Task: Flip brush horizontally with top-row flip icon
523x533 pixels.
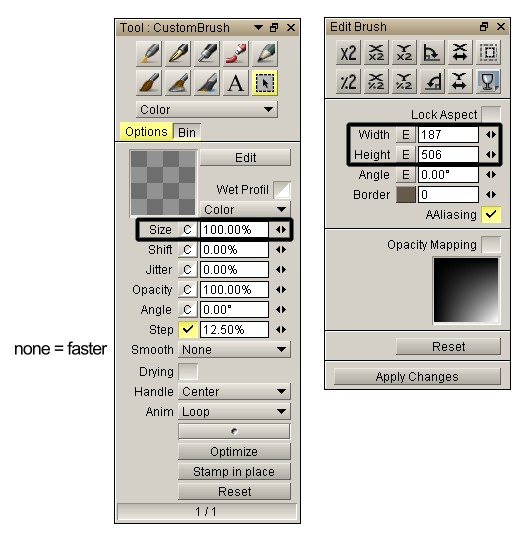Action: coord(460,53)
